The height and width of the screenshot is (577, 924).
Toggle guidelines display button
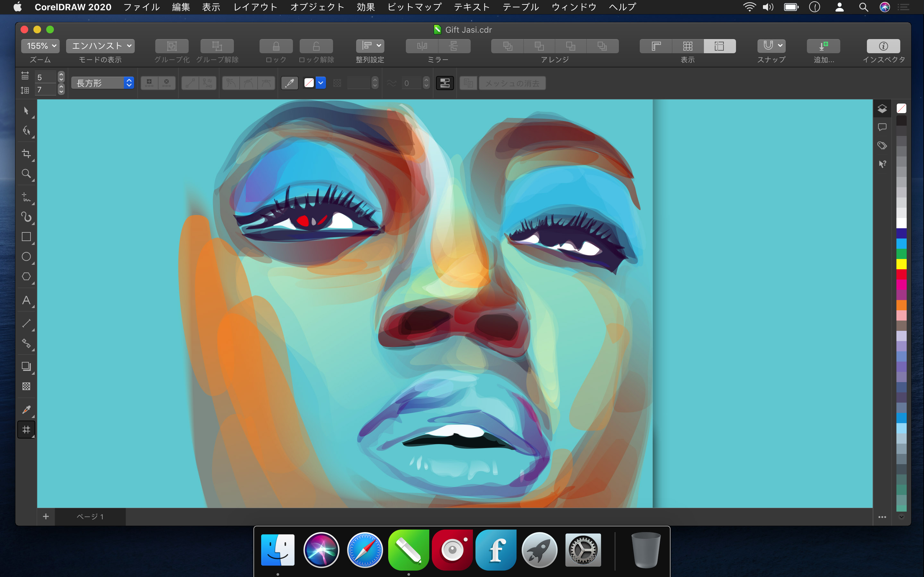click(719, 46)
